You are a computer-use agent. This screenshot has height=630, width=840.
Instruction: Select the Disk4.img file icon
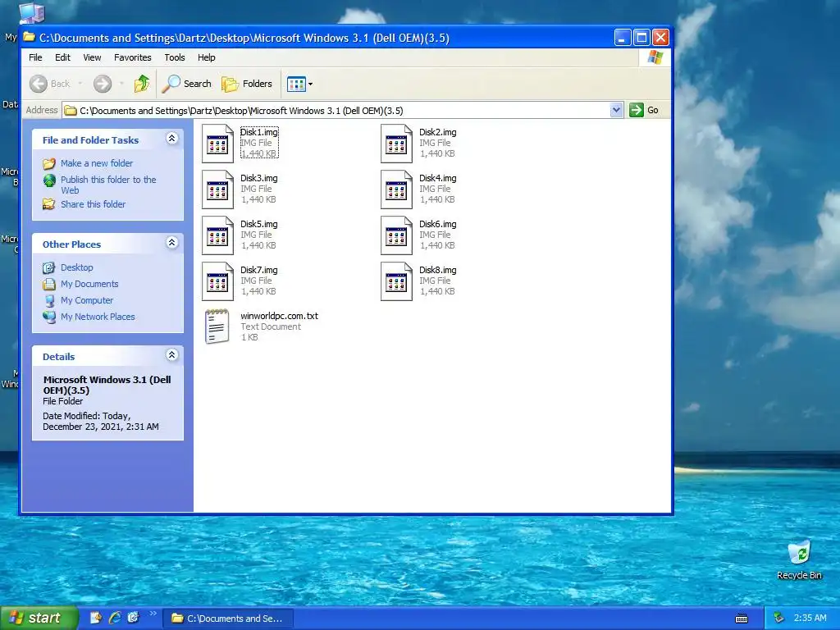[x=396, y=189]
